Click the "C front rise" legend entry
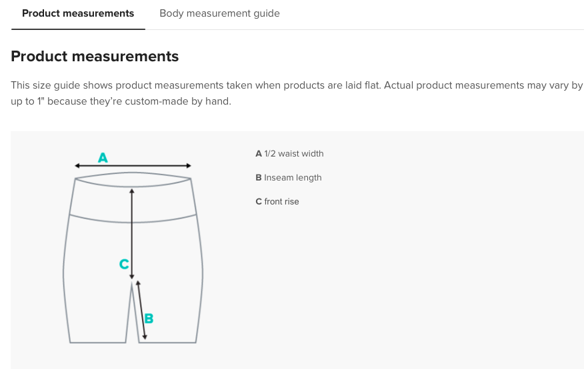 (277, 202)
